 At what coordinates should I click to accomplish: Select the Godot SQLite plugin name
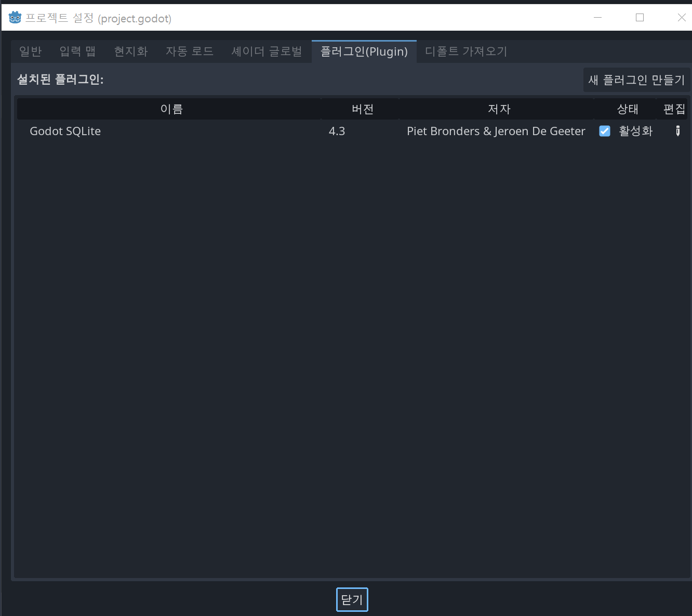pyautogui.click(x=65, y=131)
